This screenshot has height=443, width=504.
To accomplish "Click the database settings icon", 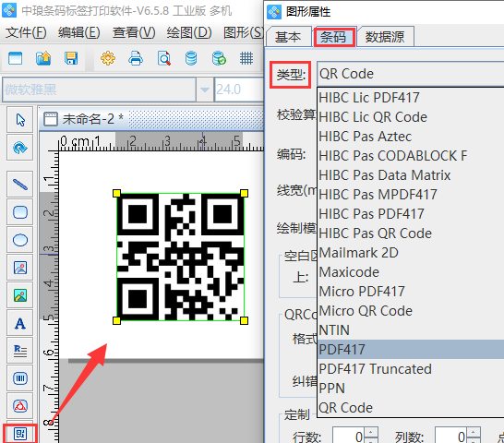I will point(191,58).
